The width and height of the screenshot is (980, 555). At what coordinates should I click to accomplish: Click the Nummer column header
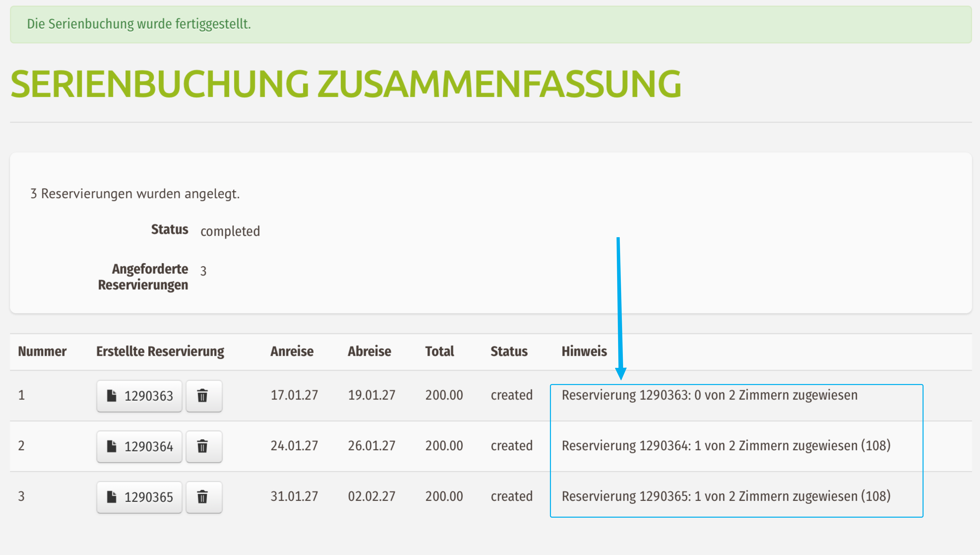tap(42, 351)
